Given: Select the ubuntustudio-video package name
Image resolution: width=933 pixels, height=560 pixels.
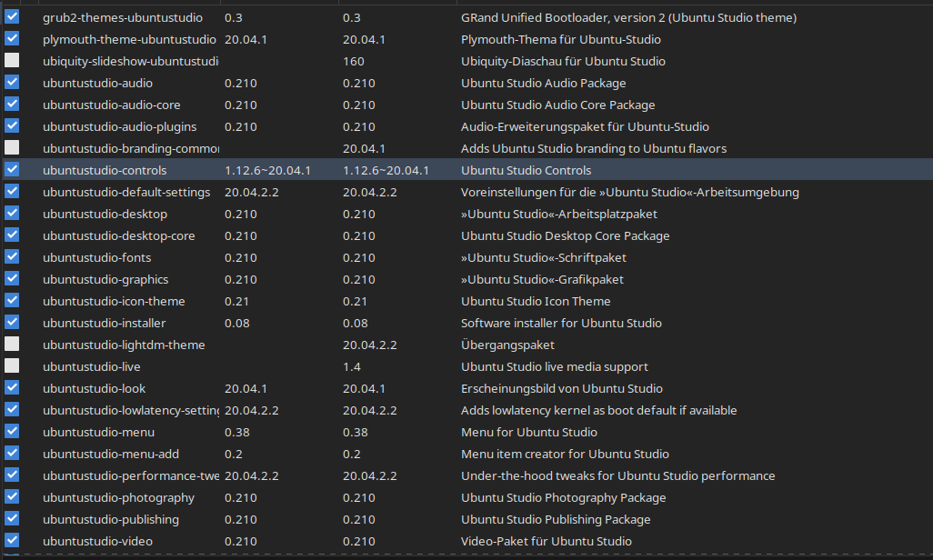Looking at the screenshot, I should click(97, 542).
